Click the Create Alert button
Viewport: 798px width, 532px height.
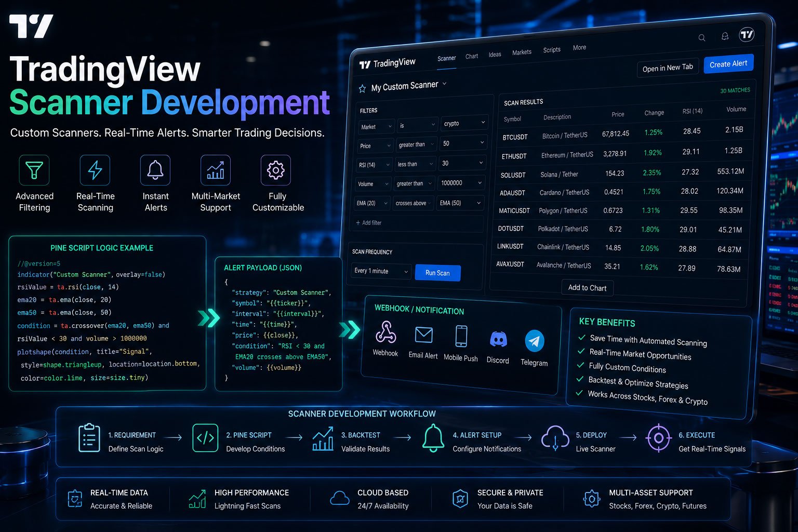728,64
